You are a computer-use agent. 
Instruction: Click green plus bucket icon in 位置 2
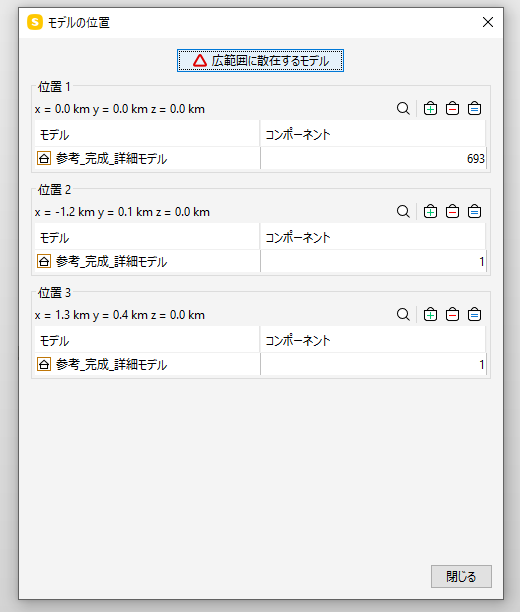[430, 212]
